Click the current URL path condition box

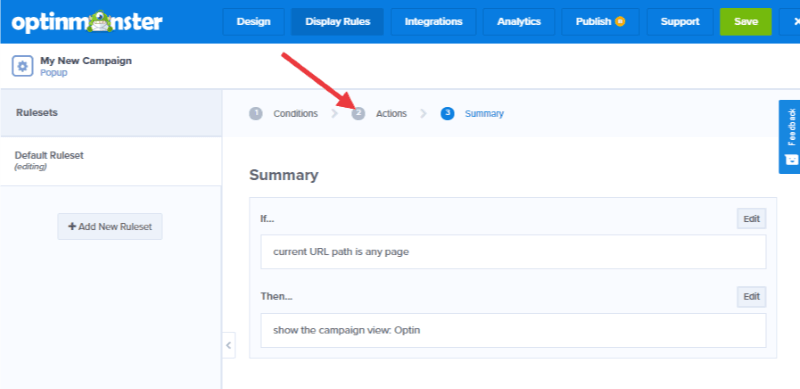tap(513, 252)
